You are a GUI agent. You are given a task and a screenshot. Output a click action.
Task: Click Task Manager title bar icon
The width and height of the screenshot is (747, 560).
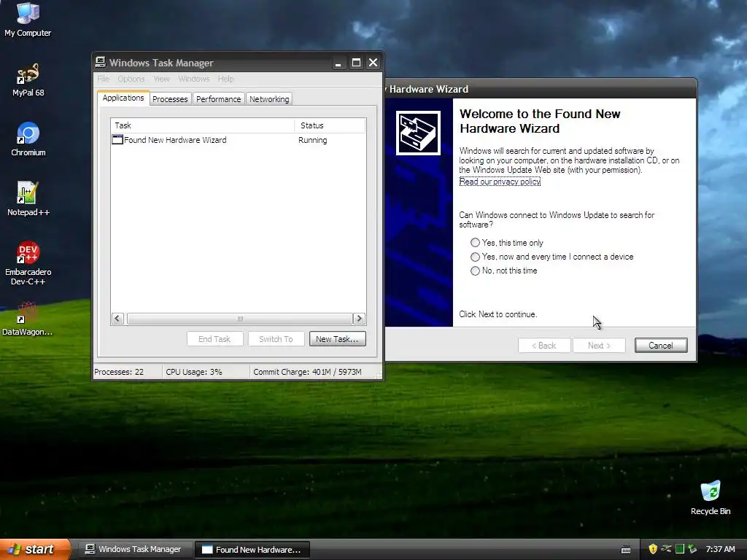point(100,63)
